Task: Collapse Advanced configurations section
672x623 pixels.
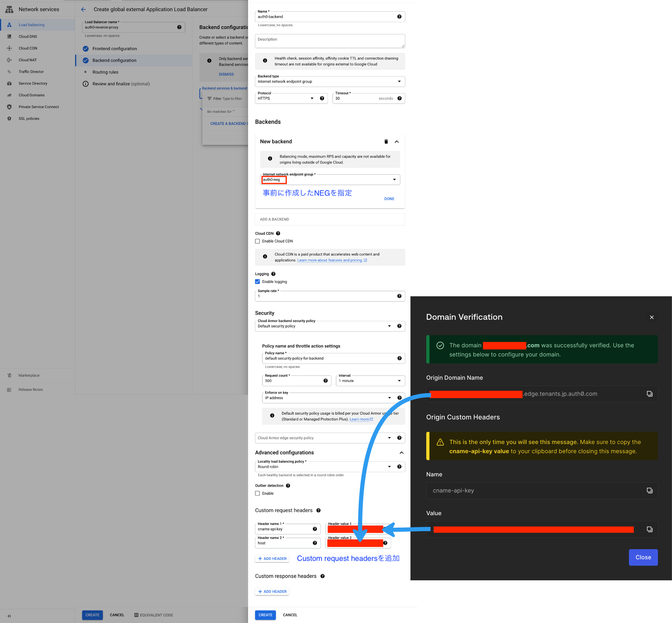Action: [401, 453]
